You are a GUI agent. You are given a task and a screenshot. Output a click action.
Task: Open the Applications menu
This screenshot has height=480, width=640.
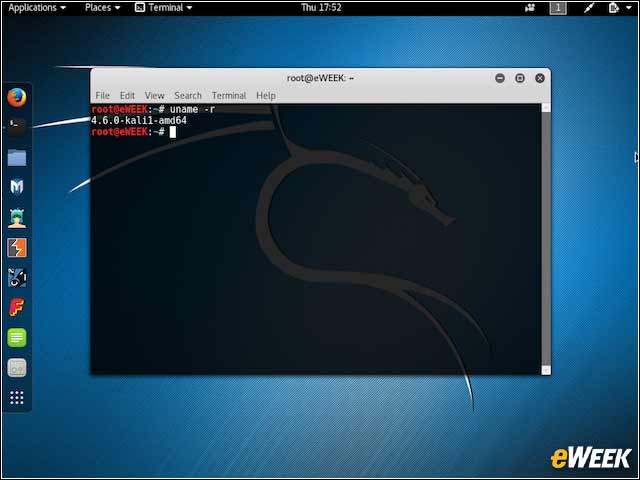click(x=37, y=8)
